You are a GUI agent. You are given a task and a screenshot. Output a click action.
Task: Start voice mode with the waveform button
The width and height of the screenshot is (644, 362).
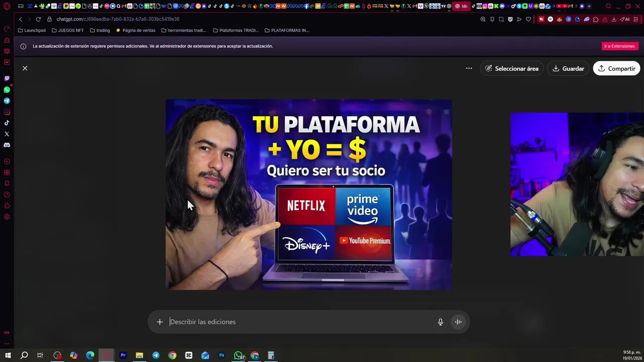click(458, 322)
